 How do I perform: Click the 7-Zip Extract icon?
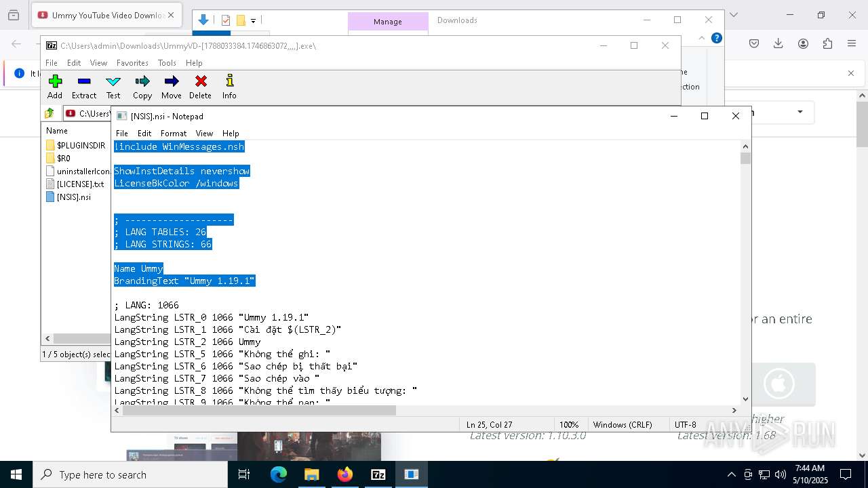tap(84, 87)
